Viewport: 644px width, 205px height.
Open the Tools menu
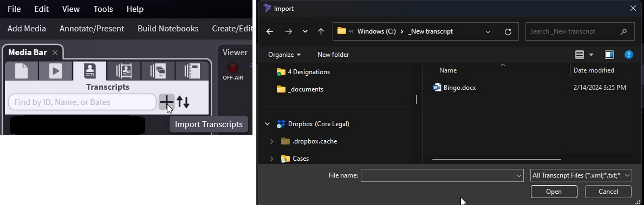click(103, 9)
